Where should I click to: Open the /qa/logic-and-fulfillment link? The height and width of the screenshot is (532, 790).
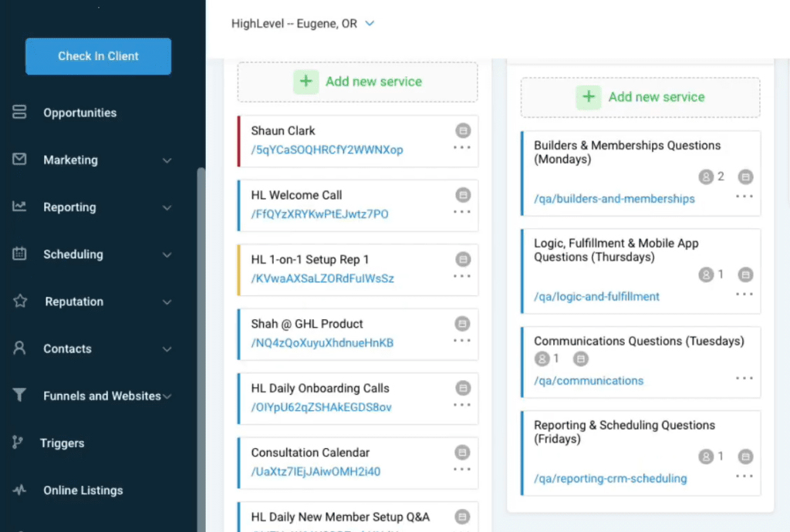coord(596,297)
